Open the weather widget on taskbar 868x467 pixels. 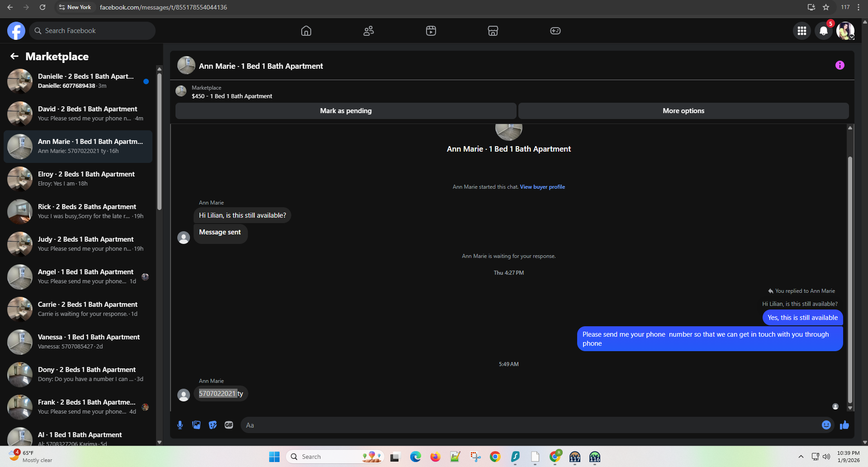[x=31, y=457]
